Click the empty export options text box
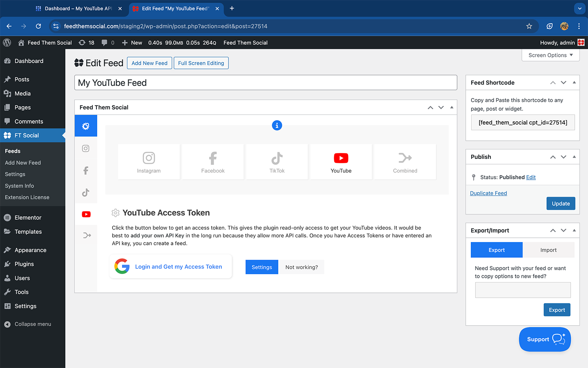Image resolution: width=588 pixels, height=368 pixels. [523, 290]
